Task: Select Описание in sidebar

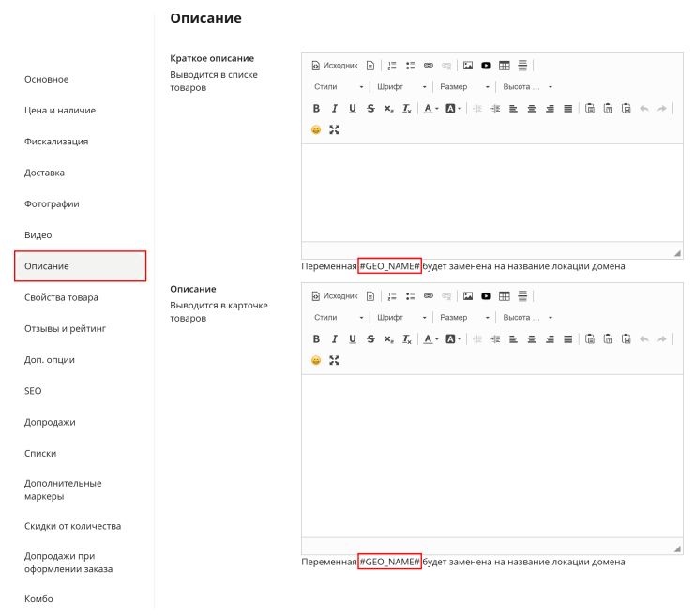Action: [80, 266]
